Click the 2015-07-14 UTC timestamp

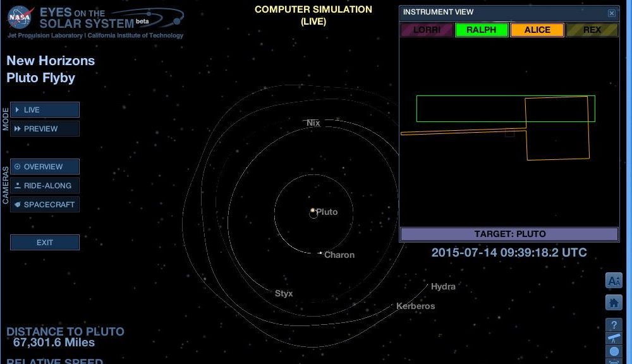[x=509, y=252]
